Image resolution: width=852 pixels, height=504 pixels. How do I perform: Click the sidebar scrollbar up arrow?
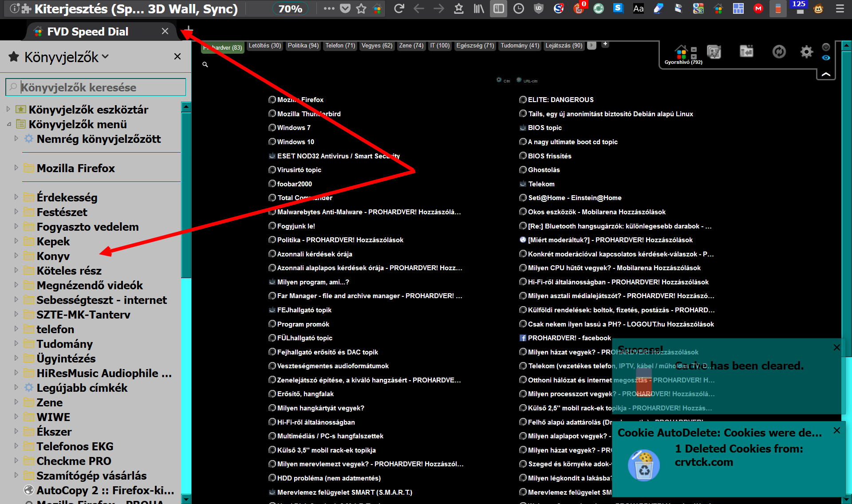pos(186,106)
